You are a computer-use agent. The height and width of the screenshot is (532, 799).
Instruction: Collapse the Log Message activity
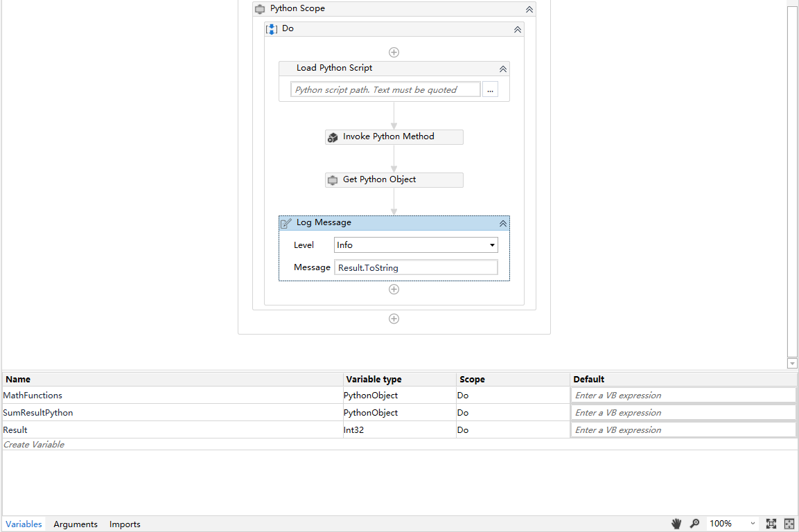pyautogui.click(x=503, y=223)
